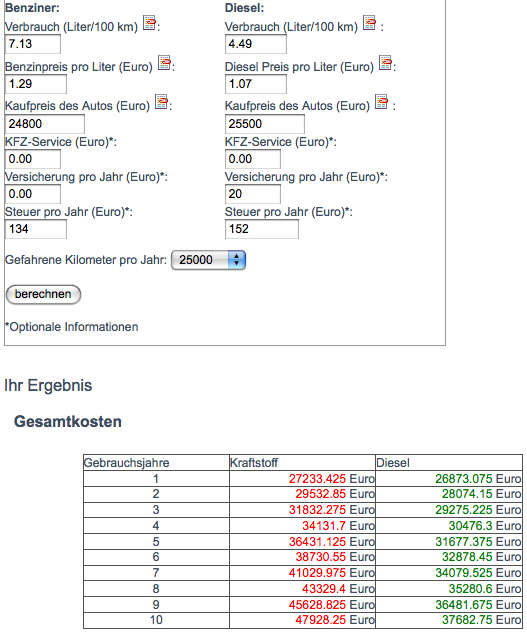
Task: Select Diesel price field containing 1.07
Action: (256, 84)
